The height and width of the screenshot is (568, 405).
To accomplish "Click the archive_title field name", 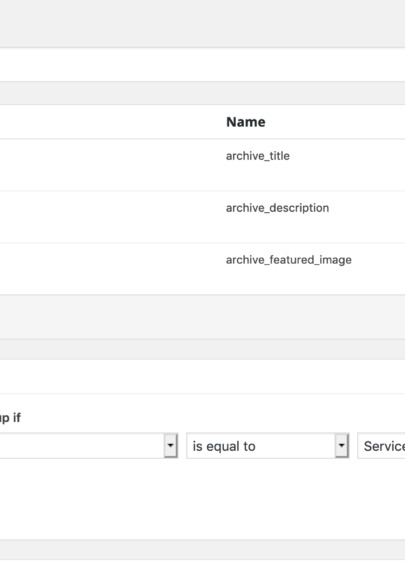I will tap(258, 156).
